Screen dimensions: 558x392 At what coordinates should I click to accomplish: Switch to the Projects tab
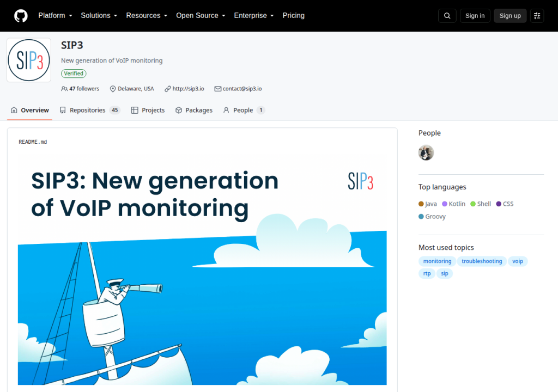pos(148,110)
